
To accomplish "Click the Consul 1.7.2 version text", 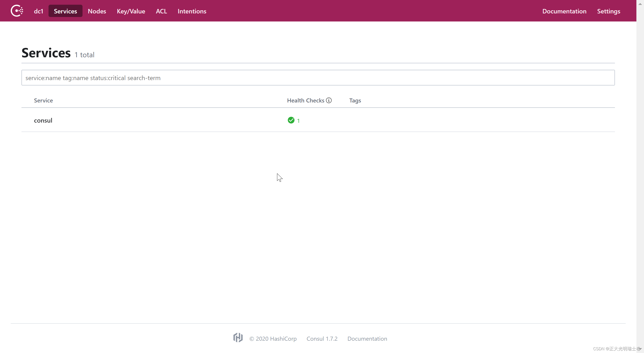I will 322,338.
